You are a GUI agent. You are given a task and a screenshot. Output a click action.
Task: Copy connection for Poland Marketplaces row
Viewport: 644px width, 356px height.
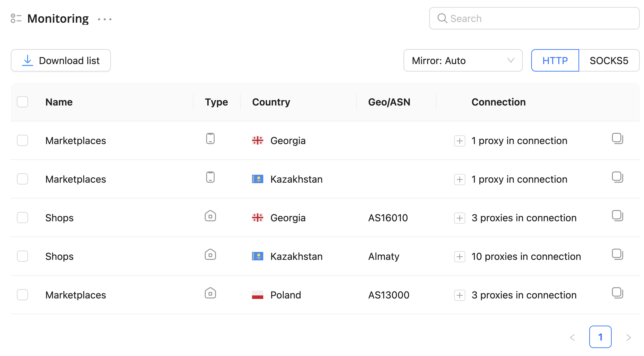617,293
